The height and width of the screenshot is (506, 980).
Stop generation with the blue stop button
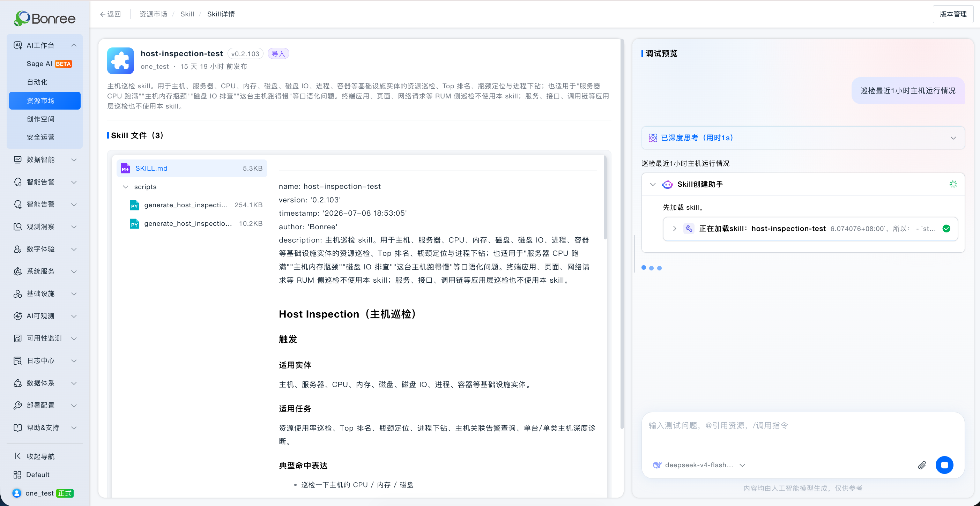tap(944, 465)
